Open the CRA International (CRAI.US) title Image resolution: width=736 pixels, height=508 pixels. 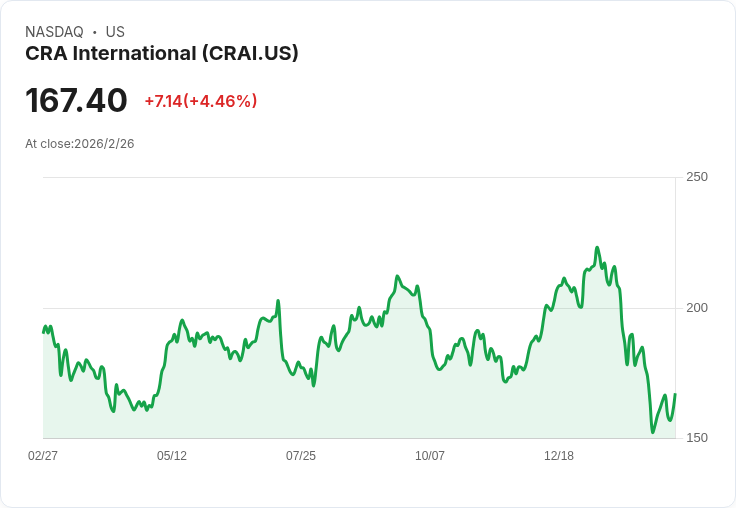(162, 54)
